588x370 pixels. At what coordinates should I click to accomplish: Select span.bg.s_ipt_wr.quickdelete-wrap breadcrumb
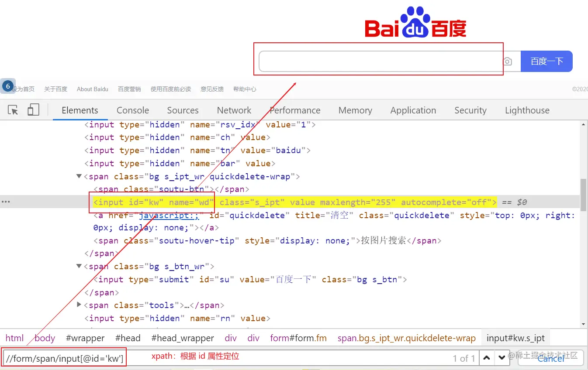pos(407,338)
